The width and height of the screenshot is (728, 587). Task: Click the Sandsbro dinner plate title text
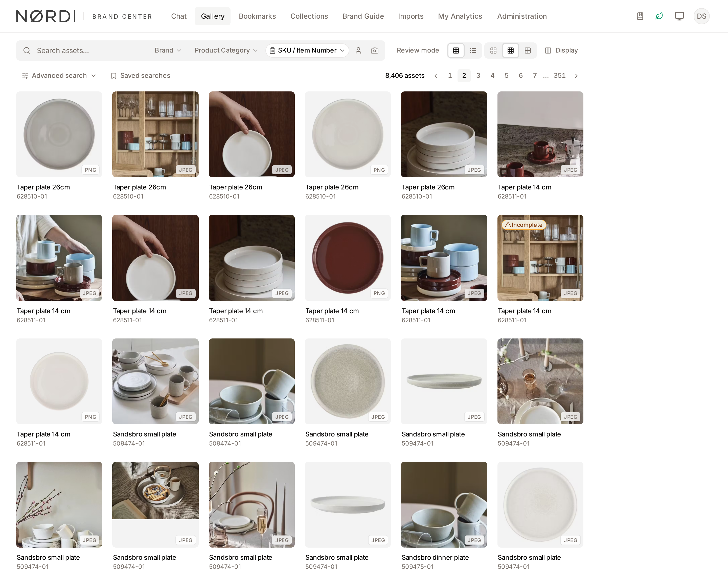coord(435,557)
